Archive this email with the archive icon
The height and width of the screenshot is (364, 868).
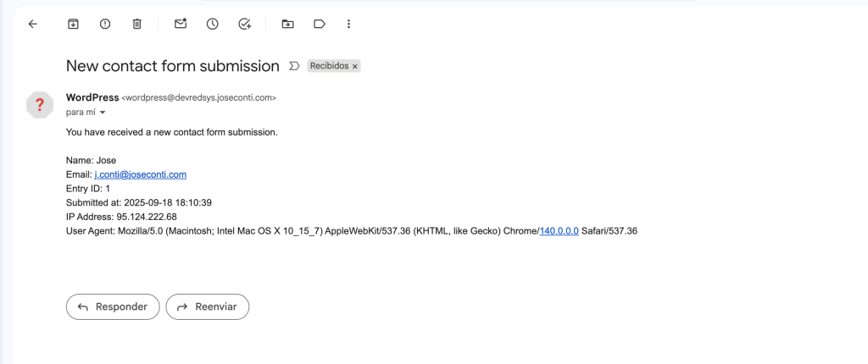pos(73,24)
